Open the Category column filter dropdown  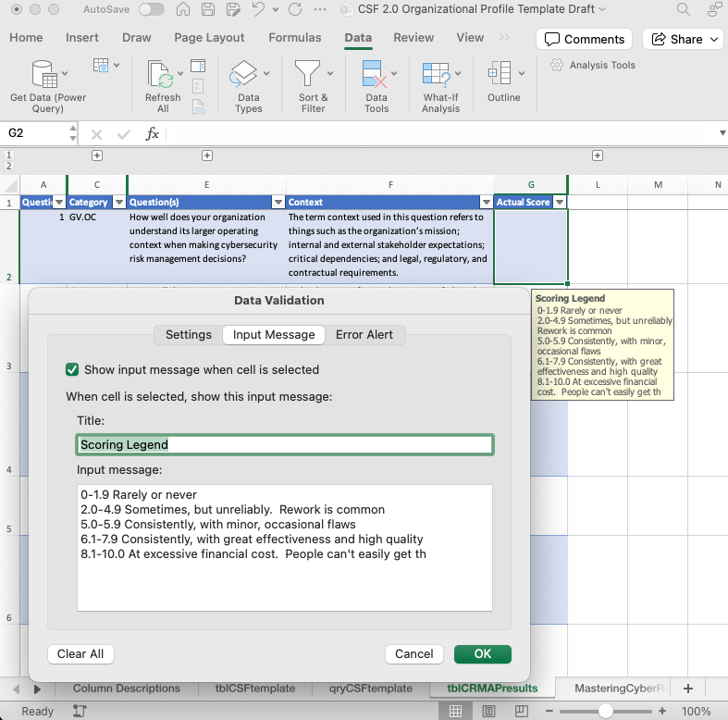117,202
